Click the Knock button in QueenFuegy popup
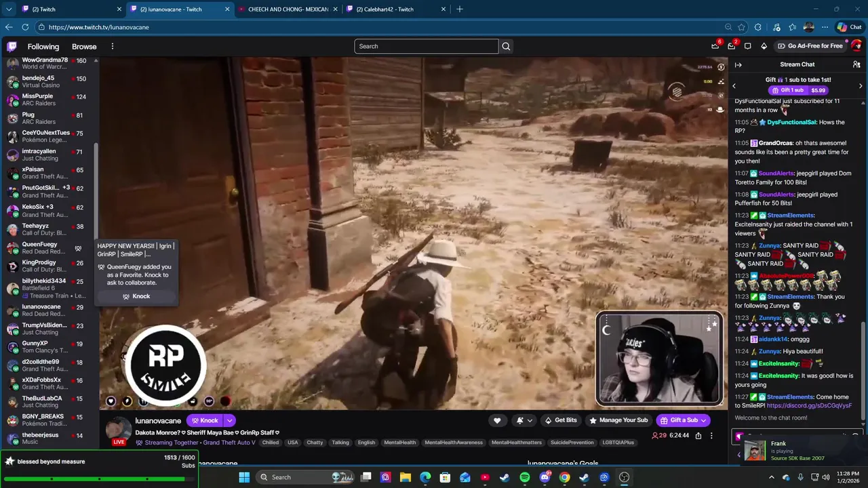 pos(136,296)
